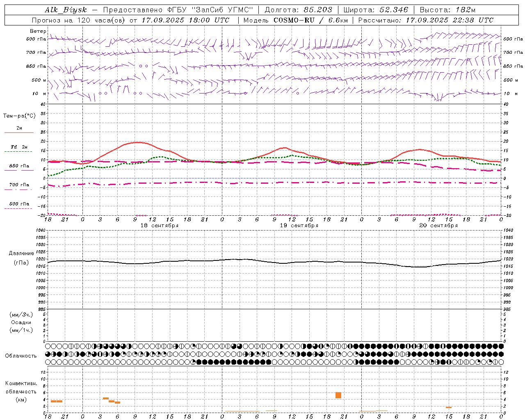Click the Тем-ра(°C) legend title
The image size is (525, 420).
(19, 116)
